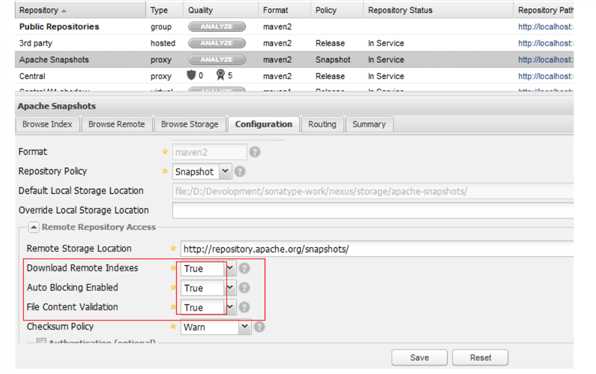Screen dimensions: 596x374
Task: Switch to the Browse Index tab
Action: [47, 124]
